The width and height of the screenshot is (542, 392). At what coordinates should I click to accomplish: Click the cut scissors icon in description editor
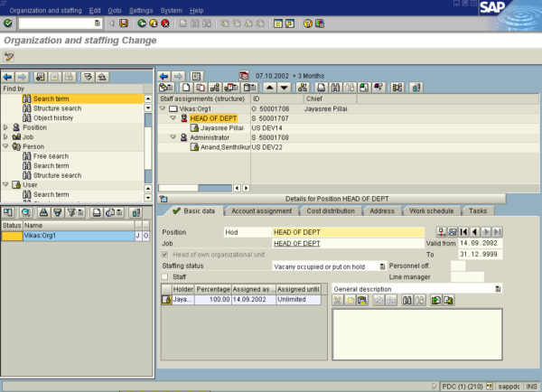point(337,300)
